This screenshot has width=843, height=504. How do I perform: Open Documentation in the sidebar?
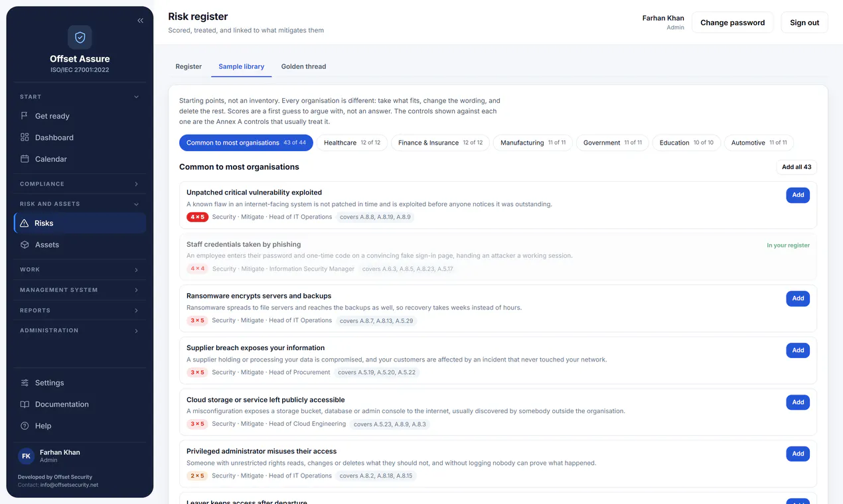coord(80,405)
